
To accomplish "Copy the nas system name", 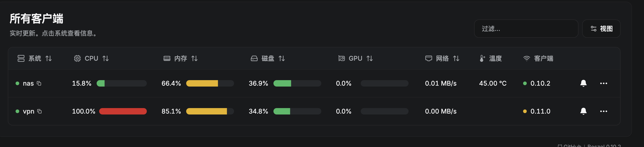I will (39, 83).
